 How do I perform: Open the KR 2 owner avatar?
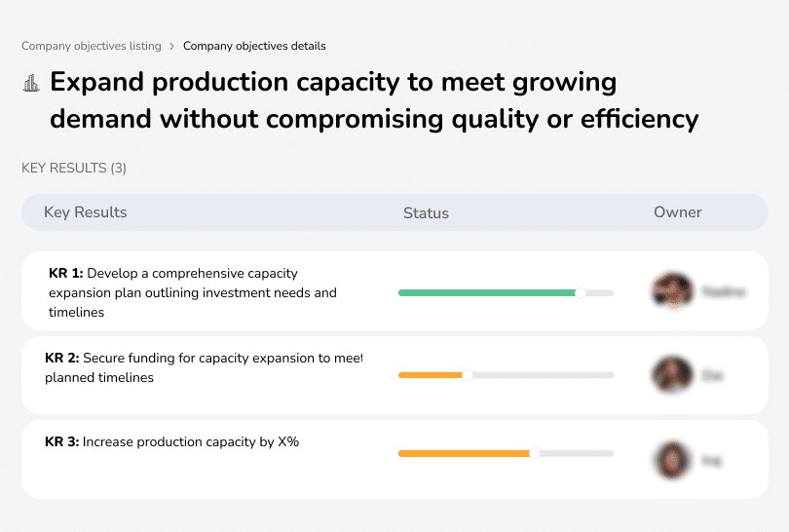(x=672, y=374)
